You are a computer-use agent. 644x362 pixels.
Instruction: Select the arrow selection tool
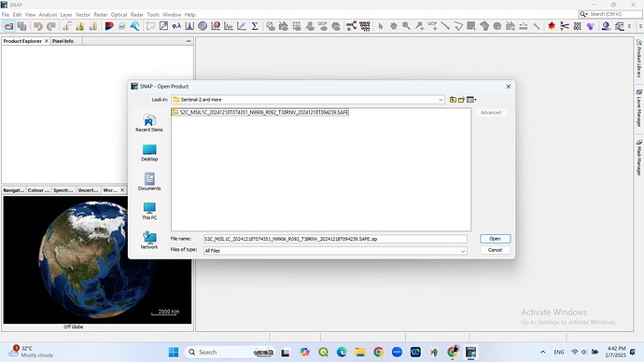pyautogui.click(x=380, y=26)
